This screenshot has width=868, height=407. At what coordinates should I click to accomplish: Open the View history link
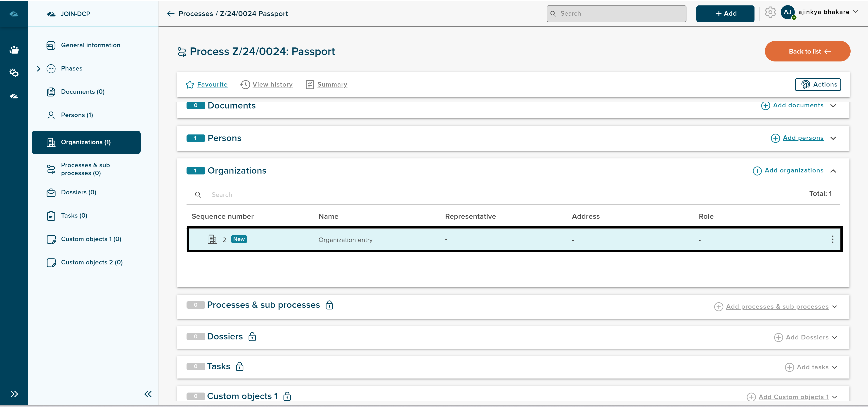pos(272,85)
